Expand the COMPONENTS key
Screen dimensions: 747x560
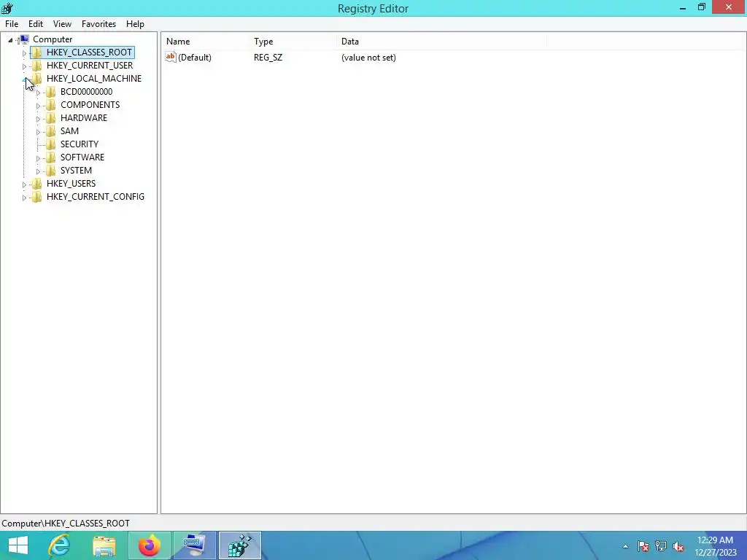[x=38, y=105]
